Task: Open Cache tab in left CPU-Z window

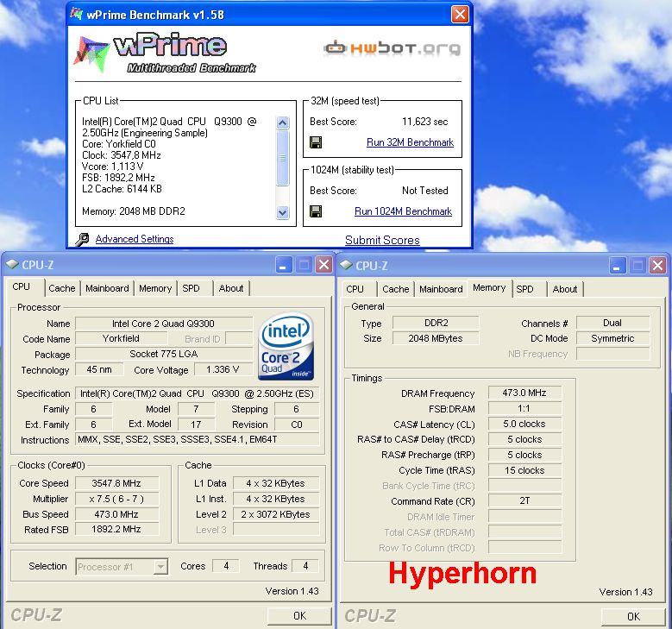Action: 62,288
